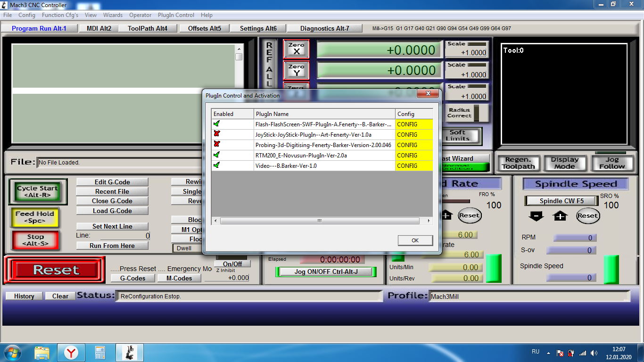Open the Windows Start menu
Viewport: 644px width, 362px height.
(12, 352)
